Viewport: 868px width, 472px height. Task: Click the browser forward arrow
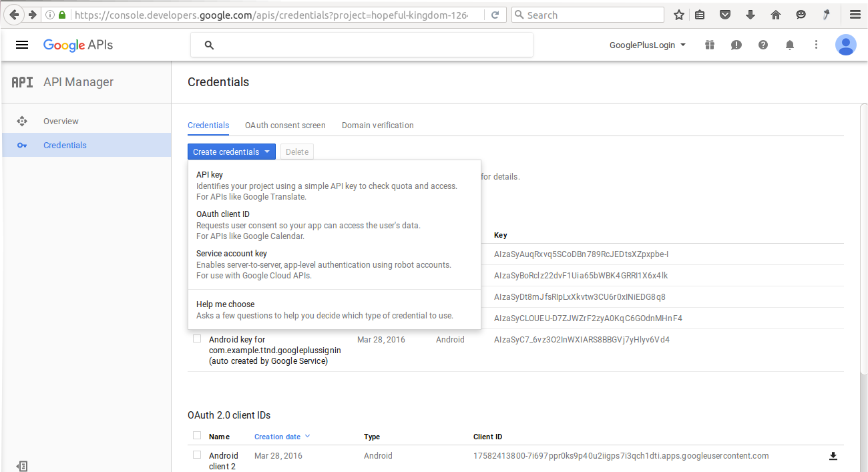point(31,15)
